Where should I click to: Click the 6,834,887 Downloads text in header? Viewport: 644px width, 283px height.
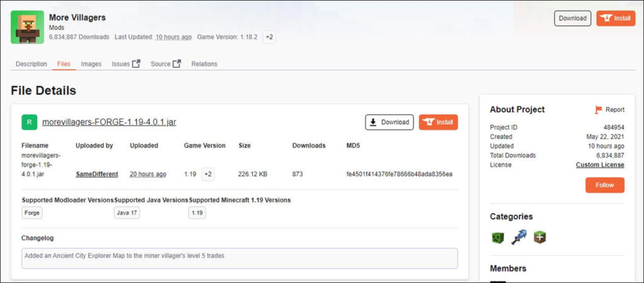pos(79,37)
